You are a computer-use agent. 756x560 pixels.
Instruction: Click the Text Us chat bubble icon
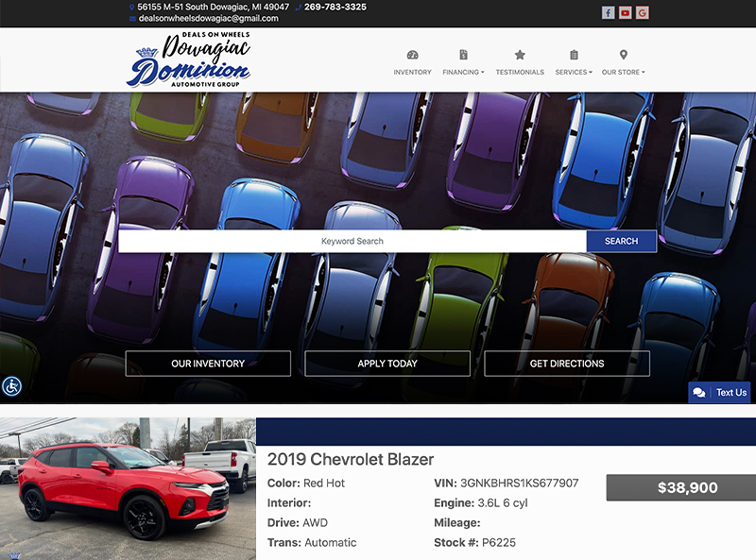(698, 393)
